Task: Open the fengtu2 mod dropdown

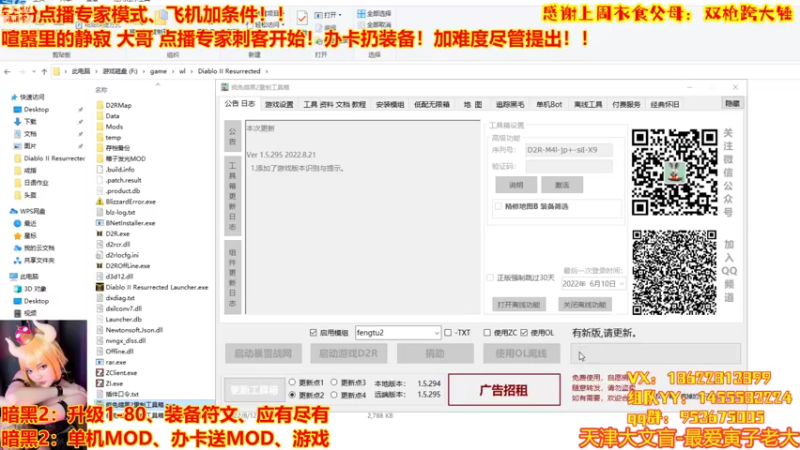Action: click(x=436, y=333)
